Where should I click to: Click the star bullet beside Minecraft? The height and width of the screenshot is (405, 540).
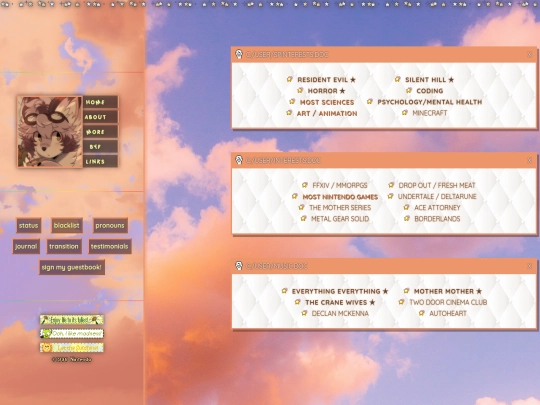pos(405,113)
